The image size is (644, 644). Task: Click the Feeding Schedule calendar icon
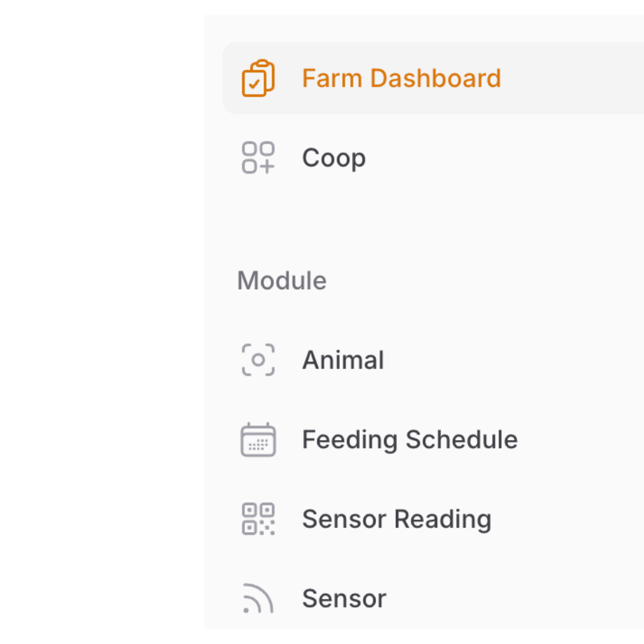(258, 439)
